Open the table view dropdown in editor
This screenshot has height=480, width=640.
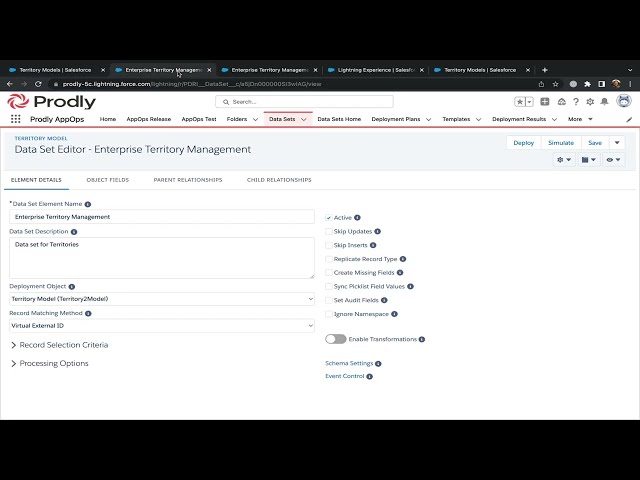(589, 160)
